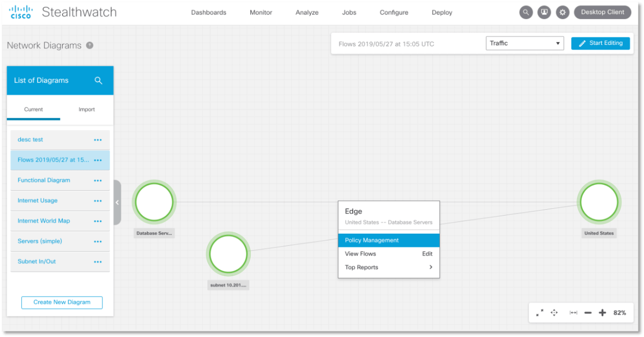Open options menu for Servers (simple)
644x337 pixels.
(98, 242)
